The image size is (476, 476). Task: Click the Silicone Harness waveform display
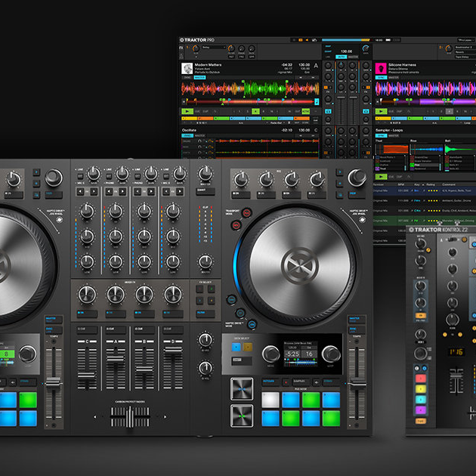(x=425, y=89)
